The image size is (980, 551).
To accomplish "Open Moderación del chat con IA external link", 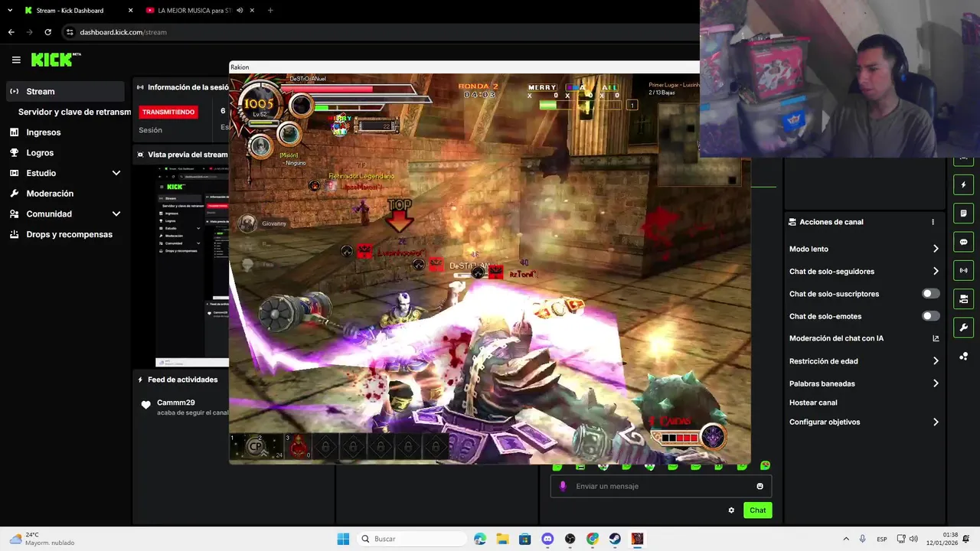I will coord(936,338).
